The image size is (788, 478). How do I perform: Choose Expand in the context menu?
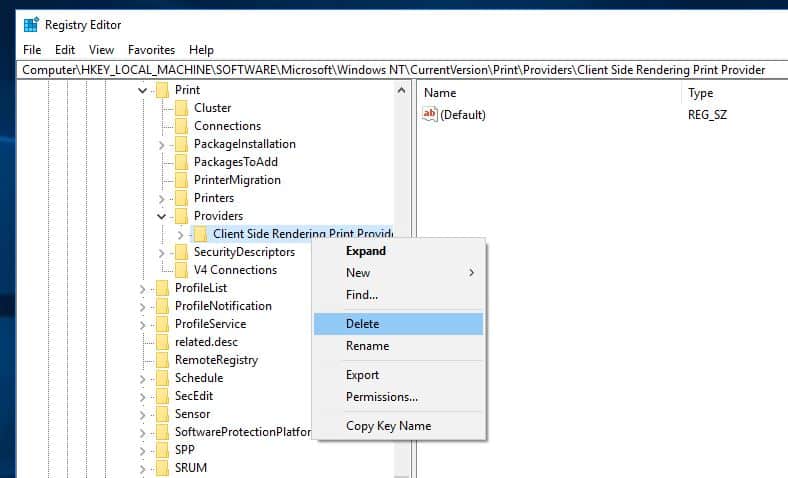pos(399,251)
